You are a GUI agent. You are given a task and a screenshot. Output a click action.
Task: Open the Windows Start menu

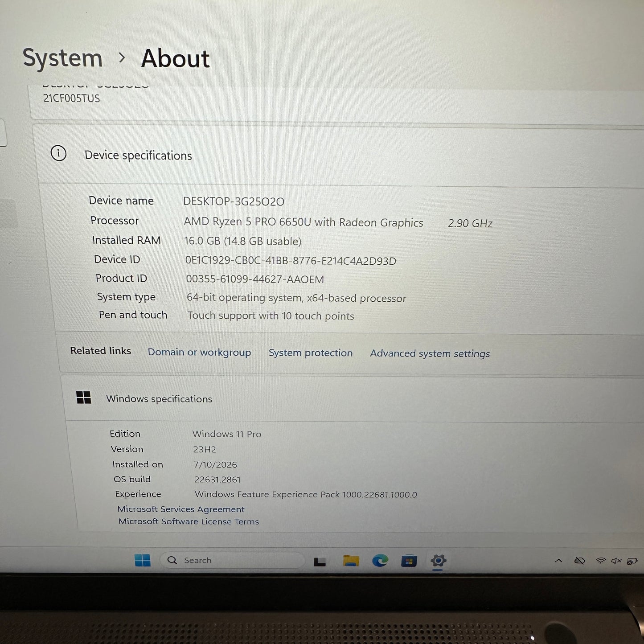[143, 560]
